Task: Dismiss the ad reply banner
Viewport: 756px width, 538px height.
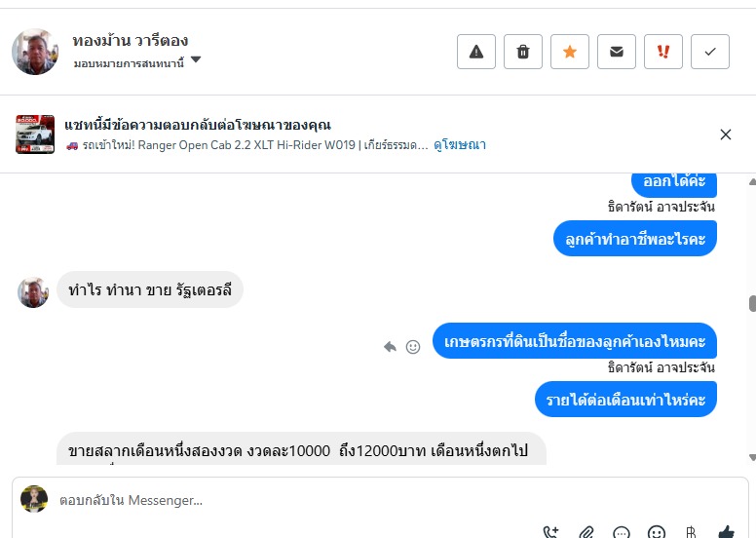Action: pos(725,134)
